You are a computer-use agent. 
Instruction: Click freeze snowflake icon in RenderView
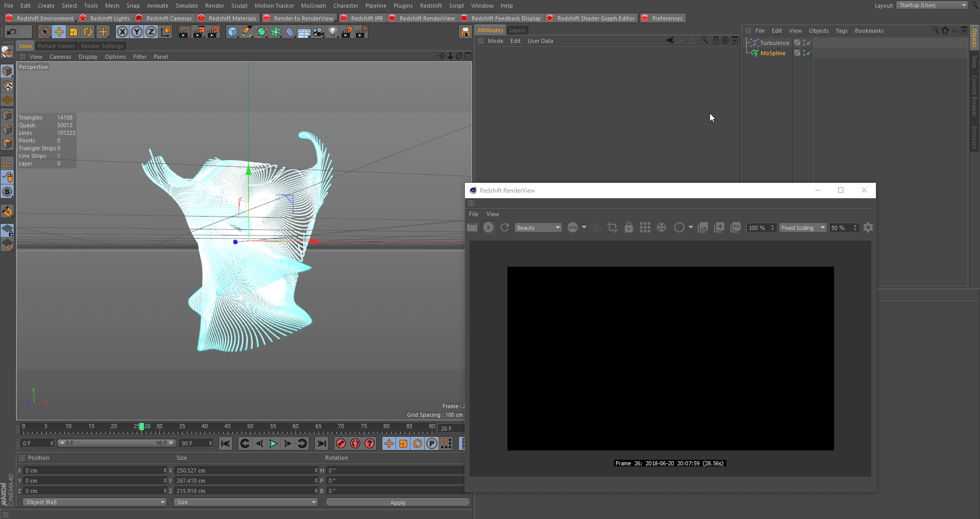pyautogui.click(x=661, y=227)
